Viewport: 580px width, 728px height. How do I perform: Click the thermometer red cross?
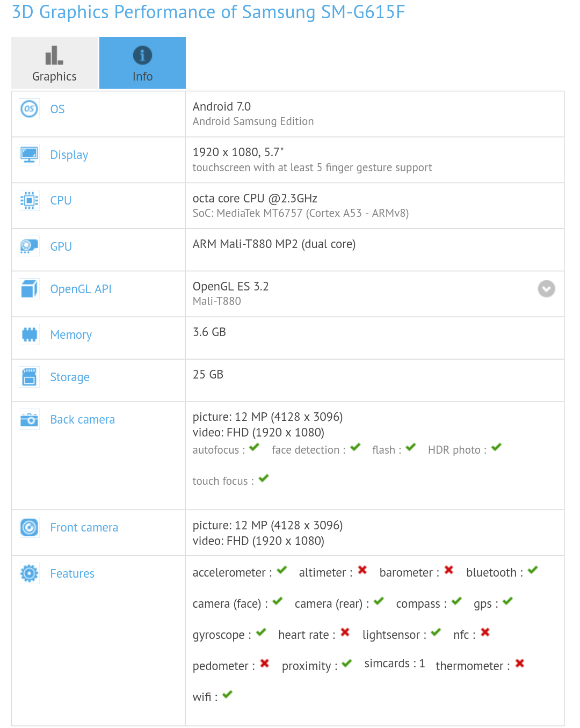(520, 664)
